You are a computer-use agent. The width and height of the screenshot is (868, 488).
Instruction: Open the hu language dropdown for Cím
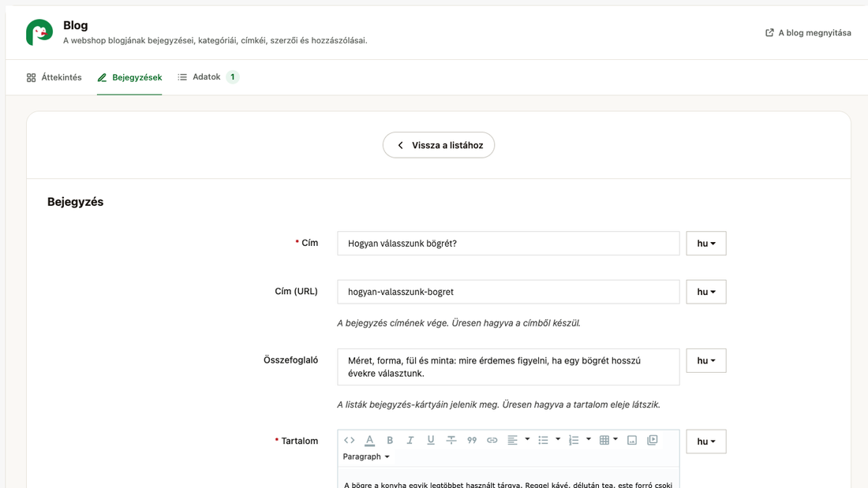coord(705,244)
